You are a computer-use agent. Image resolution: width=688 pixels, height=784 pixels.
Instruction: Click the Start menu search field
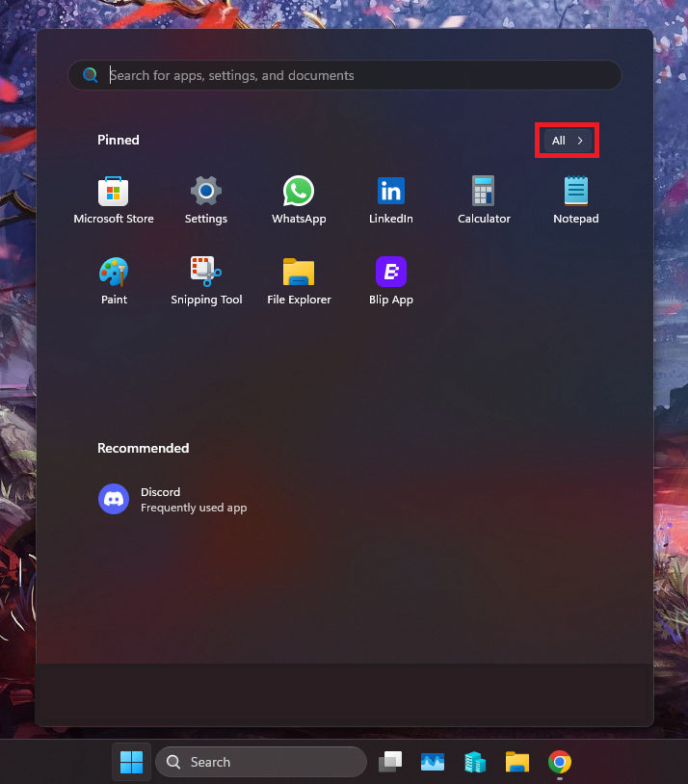[x=357, y=75]
